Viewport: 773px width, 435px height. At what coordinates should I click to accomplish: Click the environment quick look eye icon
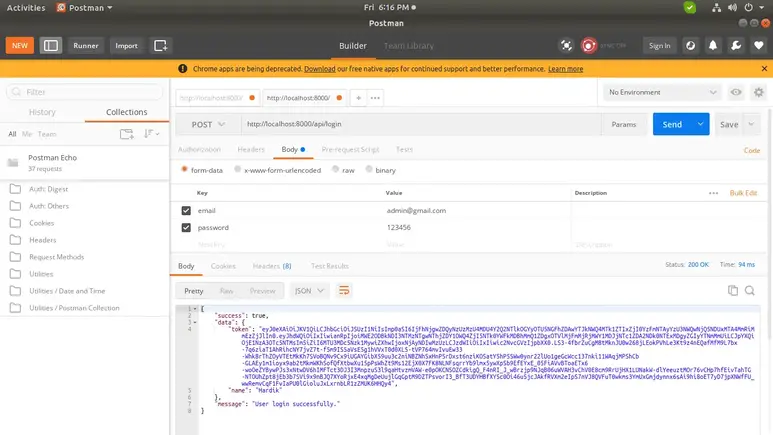[x=736, y=92]
